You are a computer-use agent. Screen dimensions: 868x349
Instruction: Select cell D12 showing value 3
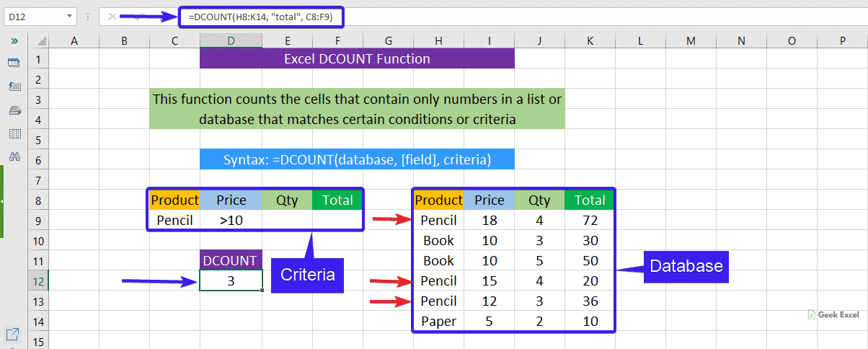click(231, 281)
